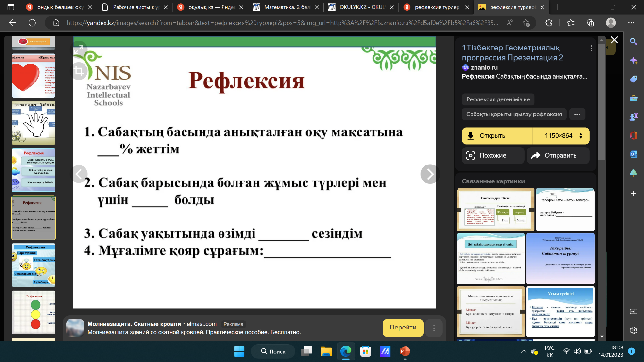
Task: Add a site to the sidebar
Action: click(633, 193)
